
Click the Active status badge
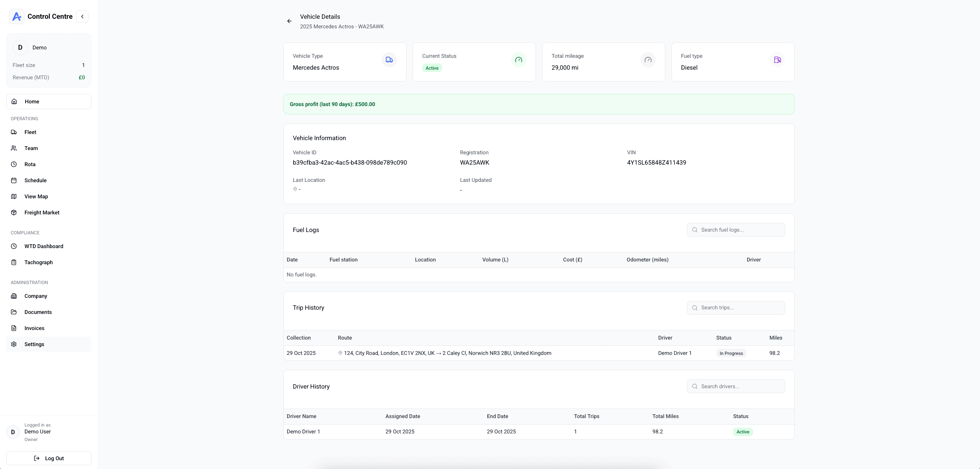[432, 68]
